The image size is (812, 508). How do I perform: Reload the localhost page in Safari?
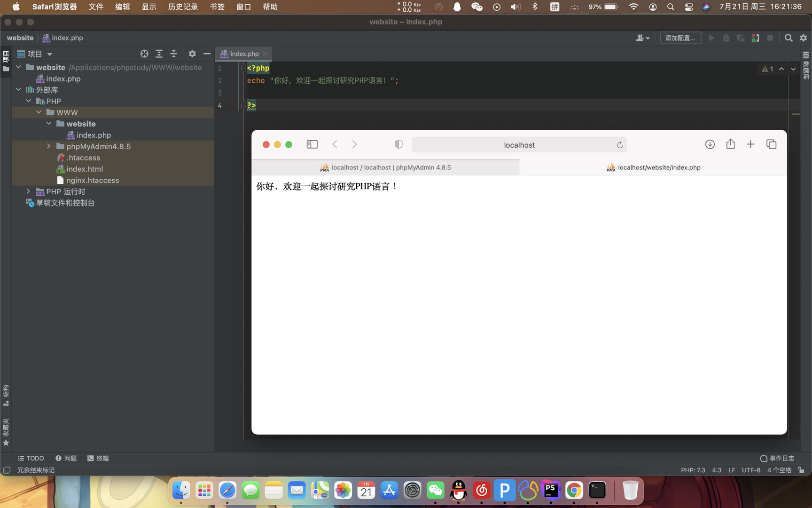click(620, 145)
